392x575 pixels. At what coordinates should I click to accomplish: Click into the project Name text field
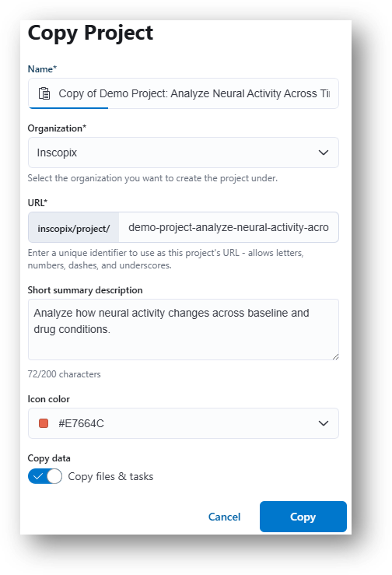(184, 93)
